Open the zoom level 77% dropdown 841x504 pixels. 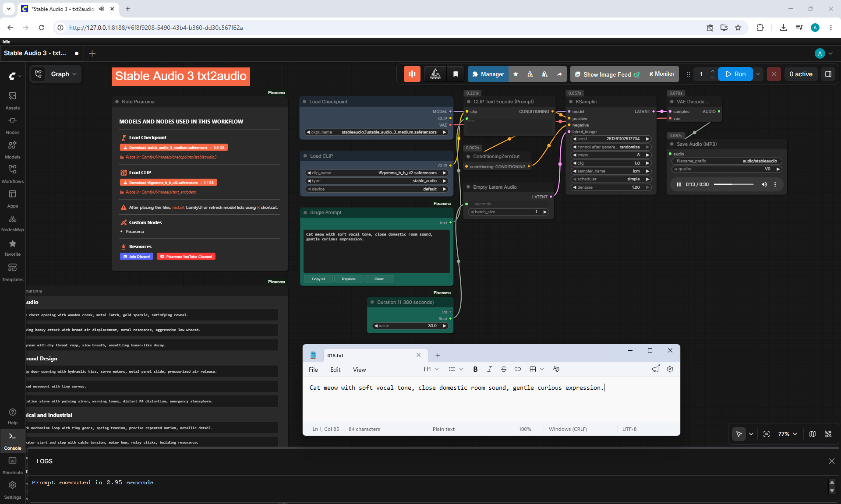787,434
